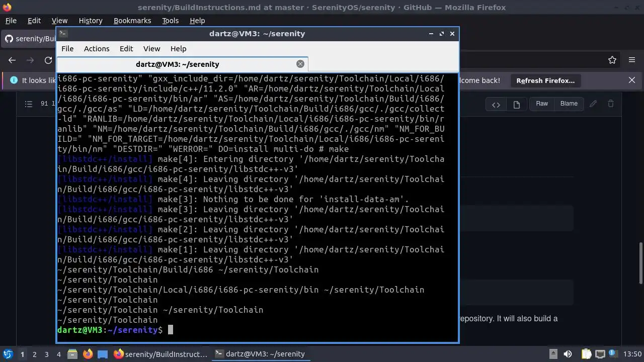This screenshot has width=644, height=362.
Task: Launch Firefox from the taskbar quick launcher
Action: click(88, 354)
